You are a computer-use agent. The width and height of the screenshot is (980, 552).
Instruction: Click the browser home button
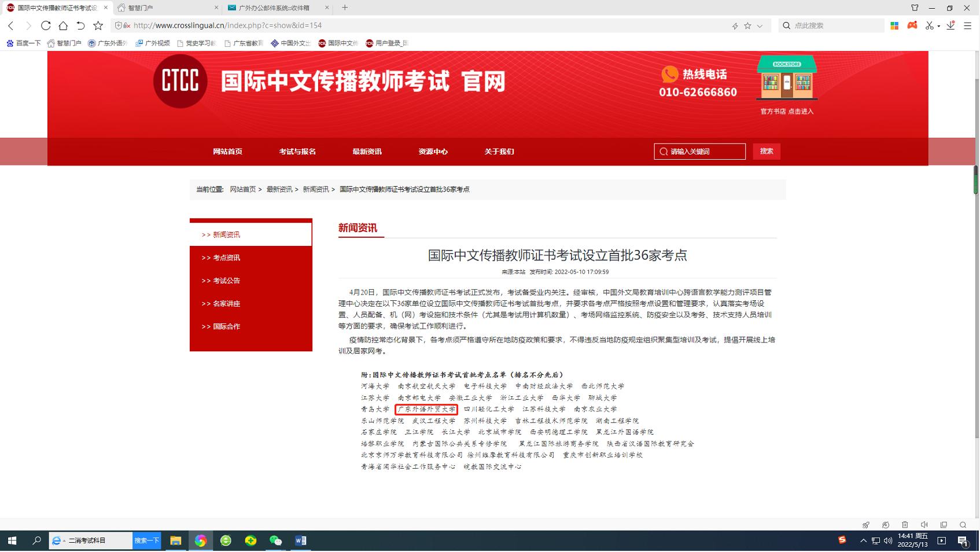(63, 25)
